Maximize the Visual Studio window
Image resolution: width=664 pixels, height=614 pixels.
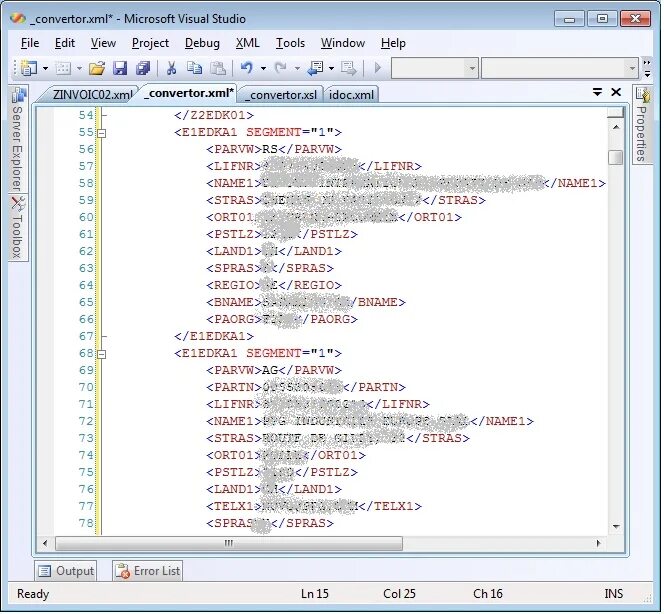pos(602,19)
